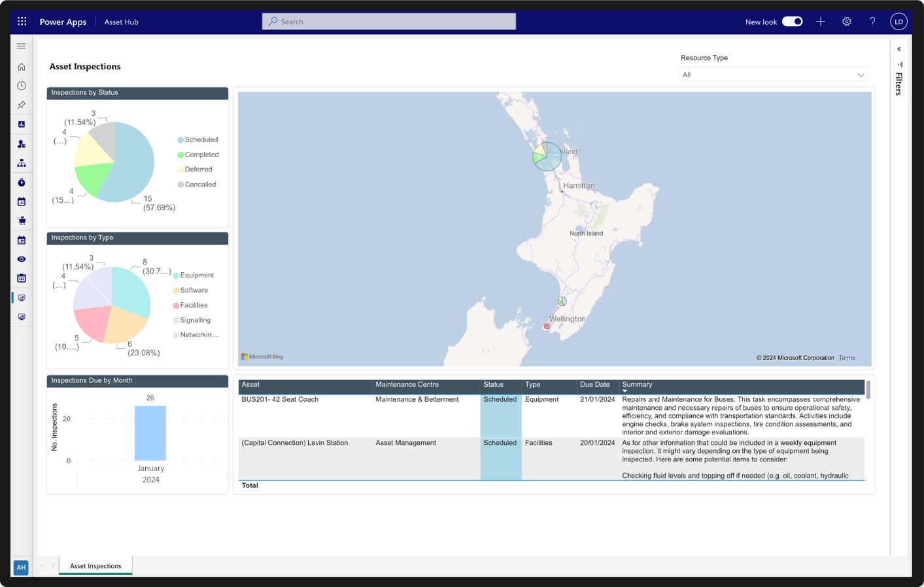The image size is (924, 587).
Task: Click the Scheduled legend swatch
Action: [180, 140]
